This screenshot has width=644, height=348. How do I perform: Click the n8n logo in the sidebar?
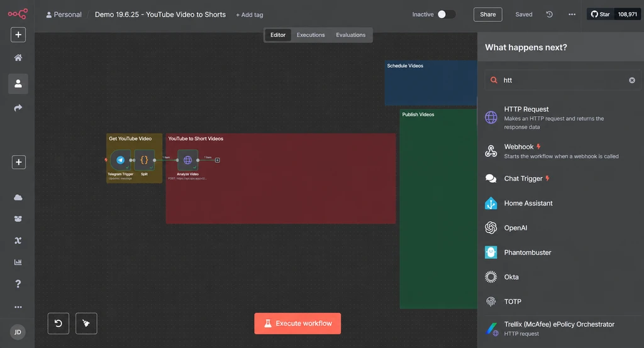pos(18,14)
